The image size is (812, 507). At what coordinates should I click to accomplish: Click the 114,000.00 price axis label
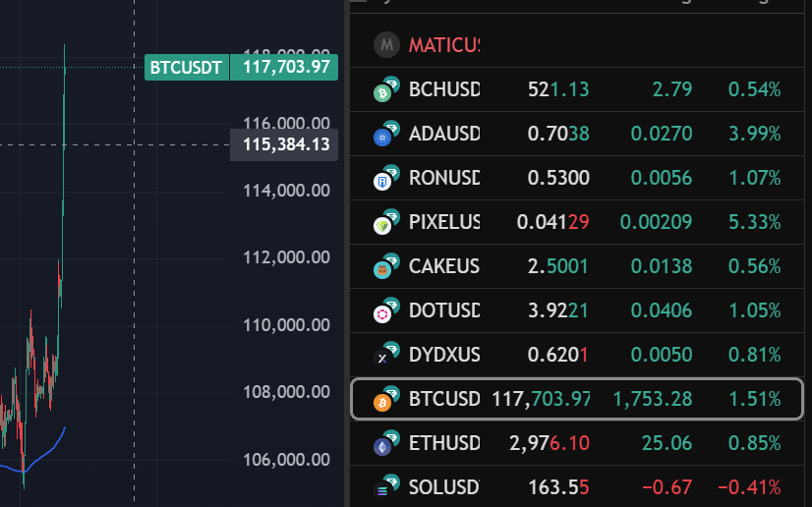tap(286, 191)
